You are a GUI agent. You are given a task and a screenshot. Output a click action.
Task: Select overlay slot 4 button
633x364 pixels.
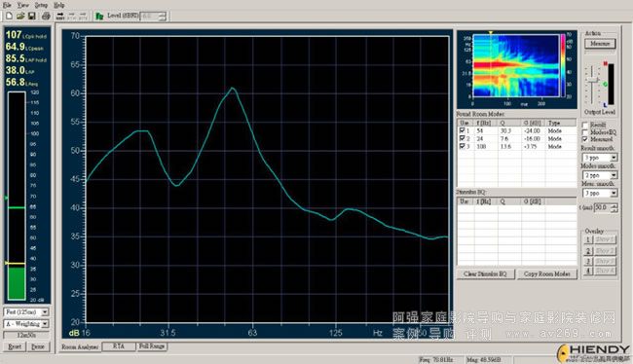[588, 271]
